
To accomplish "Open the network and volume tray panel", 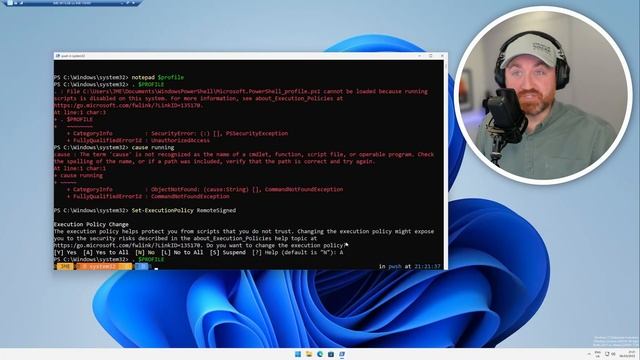I will 610,354.
